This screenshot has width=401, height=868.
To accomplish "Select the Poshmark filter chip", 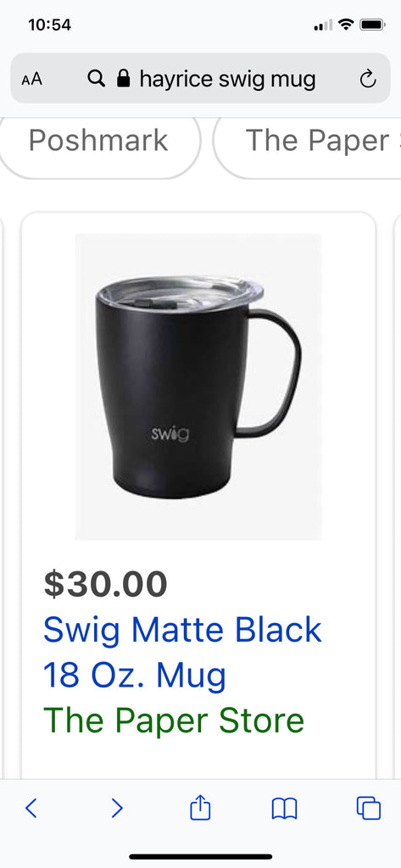I will coord(98,141).
